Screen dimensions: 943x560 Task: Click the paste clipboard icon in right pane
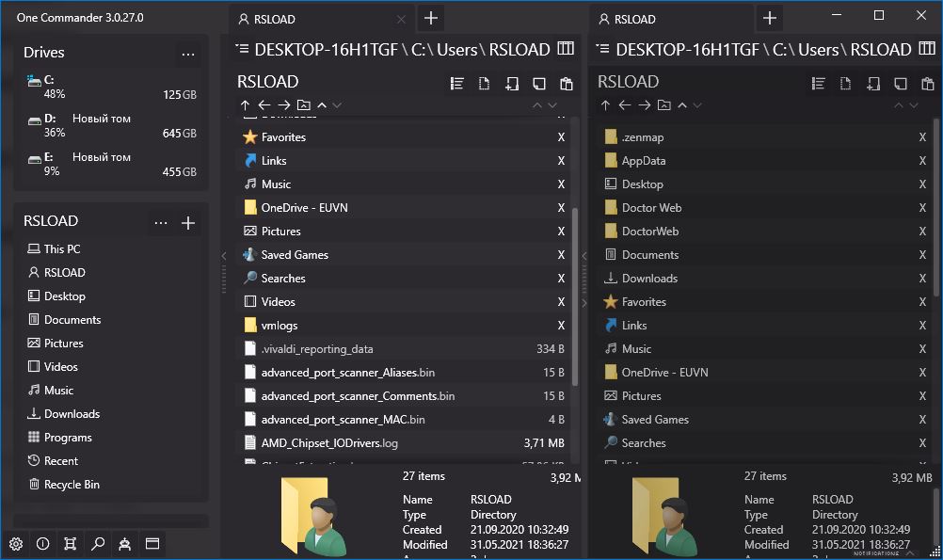coord(927,84)
